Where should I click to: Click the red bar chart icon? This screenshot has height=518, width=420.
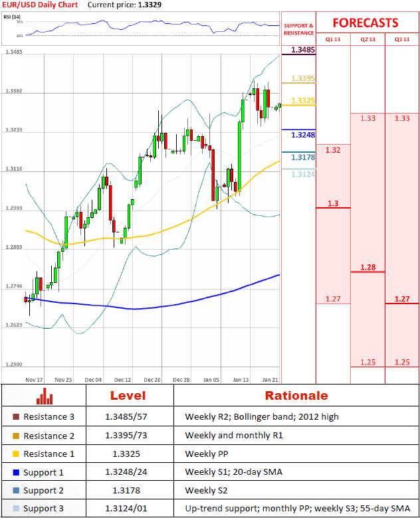point(45,396)
